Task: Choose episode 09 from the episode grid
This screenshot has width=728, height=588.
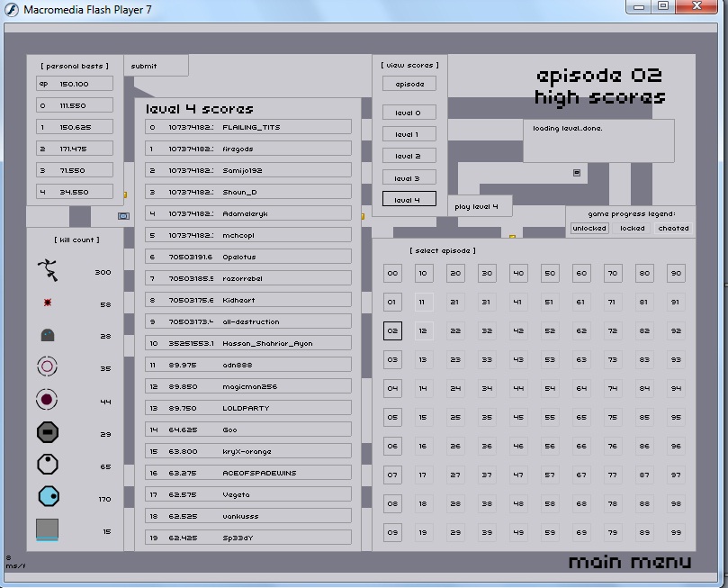Action: [x=392, y=532]
